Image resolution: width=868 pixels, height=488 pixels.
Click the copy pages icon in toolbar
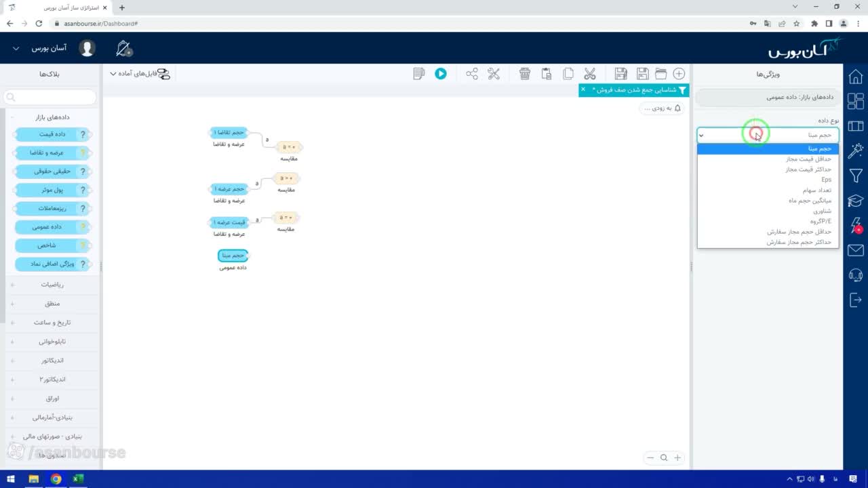[x=568, y=74]
